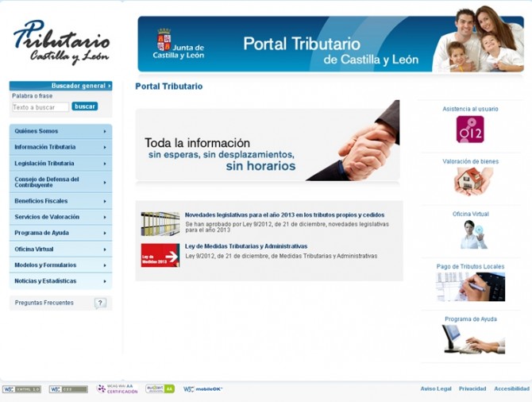Click the Programa de Ayuda computer icon
Viewport: 532px width, 402px height.
coord(473,339)
